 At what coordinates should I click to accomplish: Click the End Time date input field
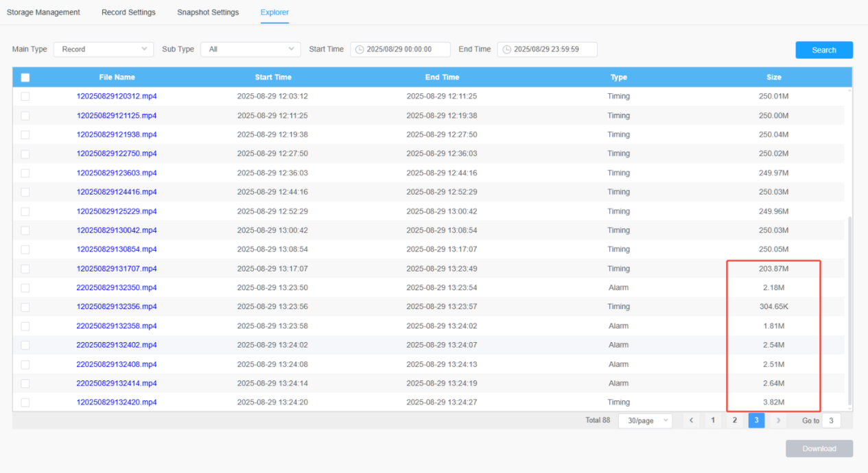tap(547, 49)
